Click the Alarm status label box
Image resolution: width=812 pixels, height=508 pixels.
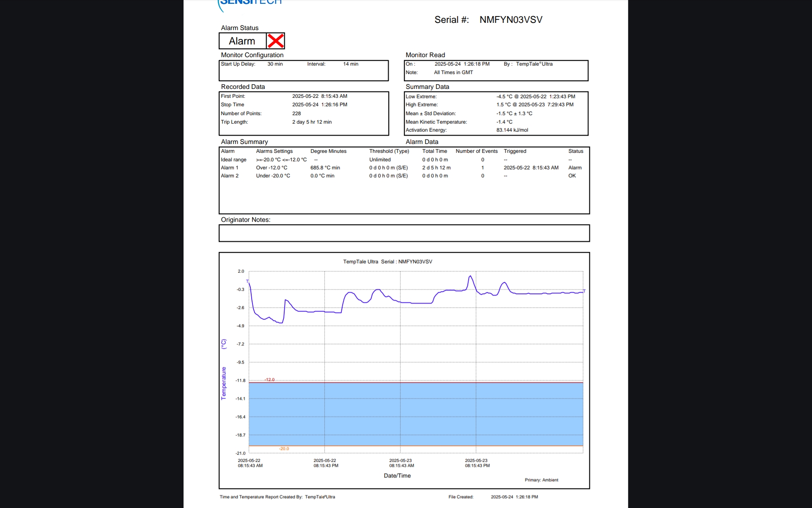coord(243,41)
